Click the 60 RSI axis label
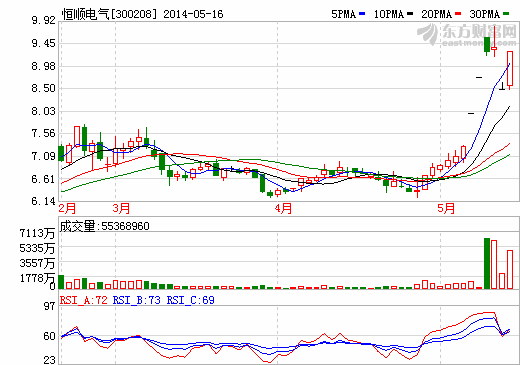This screenshot has width=520, height=365. 50,336
